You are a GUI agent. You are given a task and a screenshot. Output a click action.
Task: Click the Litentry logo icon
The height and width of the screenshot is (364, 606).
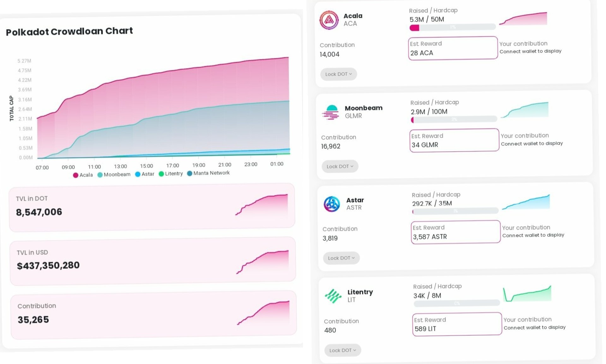tap(333, 296)
